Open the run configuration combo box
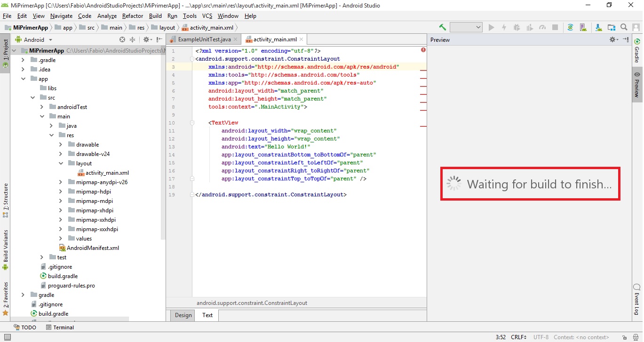The image size is (644, 342). pos(466,28)
